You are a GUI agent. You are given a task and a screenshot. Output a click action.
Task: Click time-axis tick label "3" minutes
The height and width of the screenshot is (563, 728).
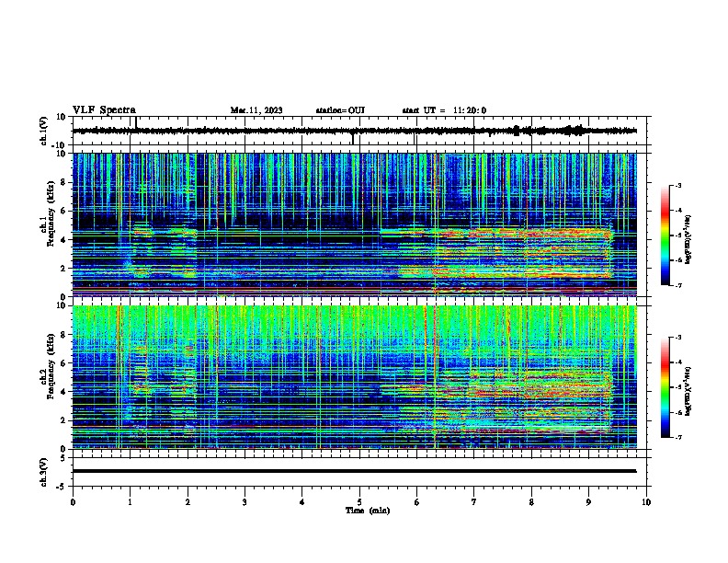point(245,502)
